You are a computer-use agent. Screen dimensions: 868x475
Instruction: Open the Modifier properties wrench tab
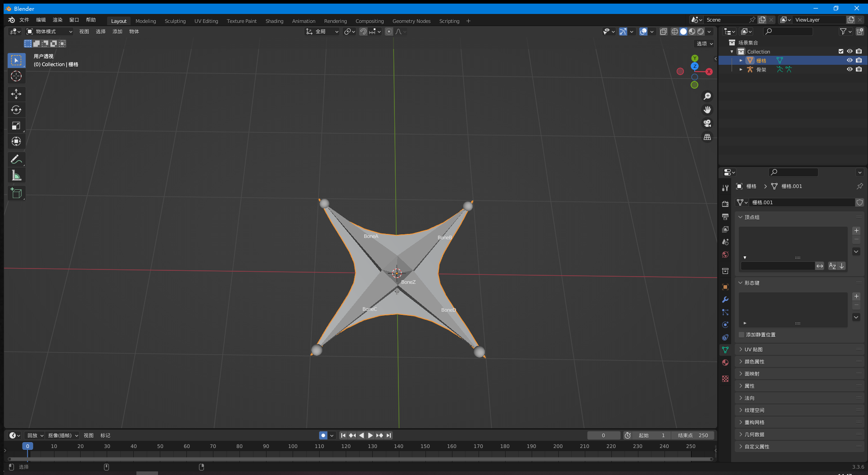coord(725,300)
